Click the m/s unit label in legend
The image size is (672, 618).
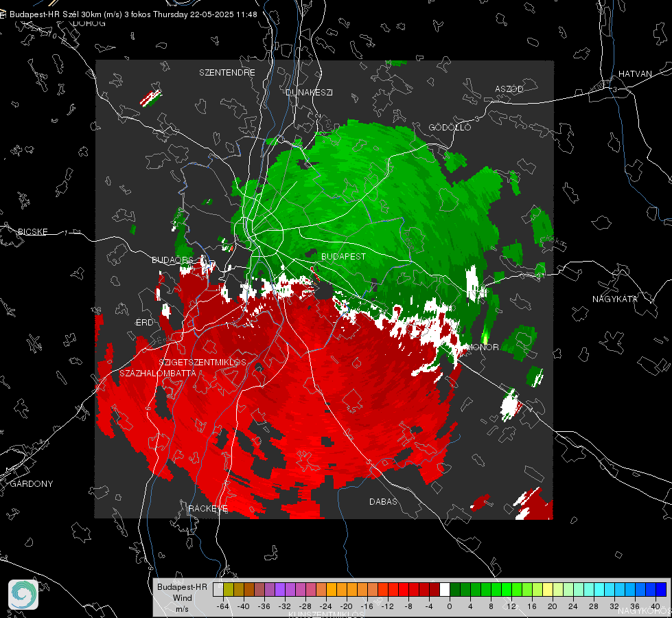click(182, 609)
